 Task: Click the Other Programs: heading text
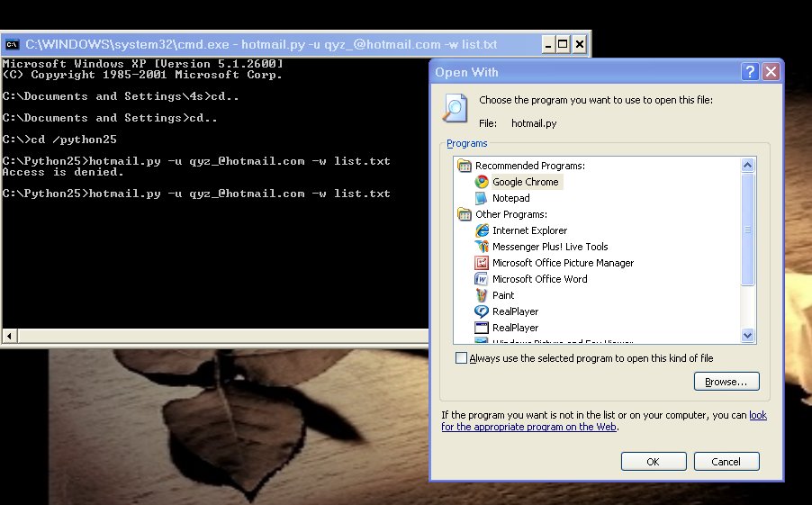pos(511,214)
